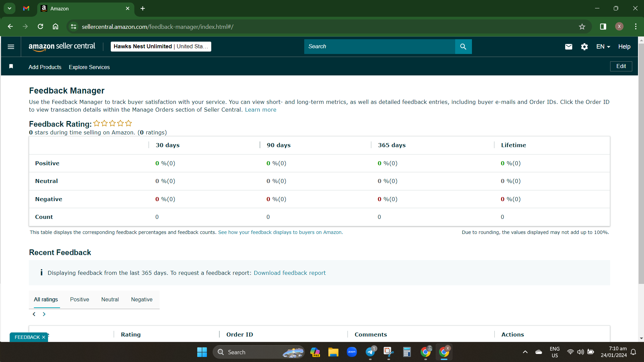Open Telegram from the taskbar
644x362 pixels.
(x=370, y=352)
